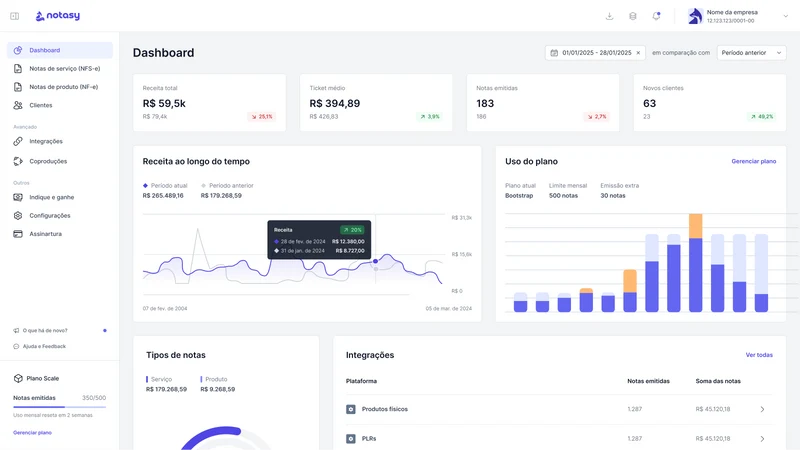Click Ver todas in Integrações
800x450 pixels.
759,355
